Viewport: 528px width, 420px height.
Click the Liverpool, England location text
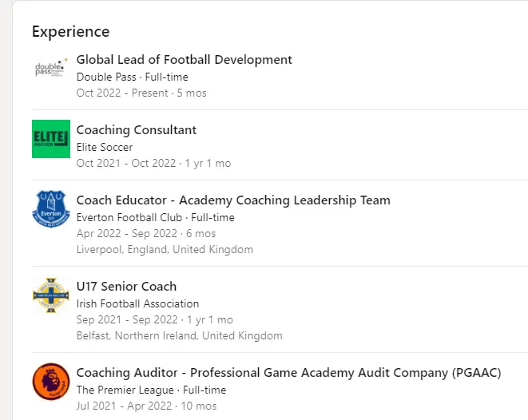coord(165,250)
